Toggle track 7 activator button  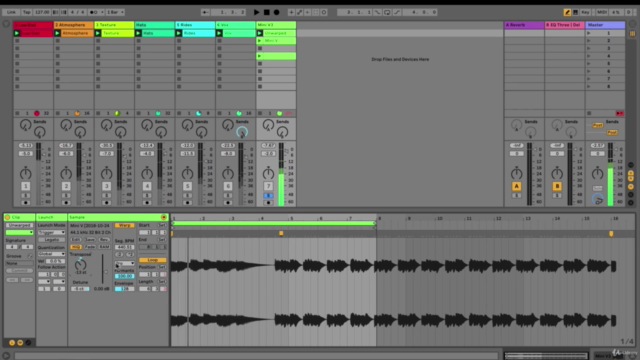tap(268, 186)
